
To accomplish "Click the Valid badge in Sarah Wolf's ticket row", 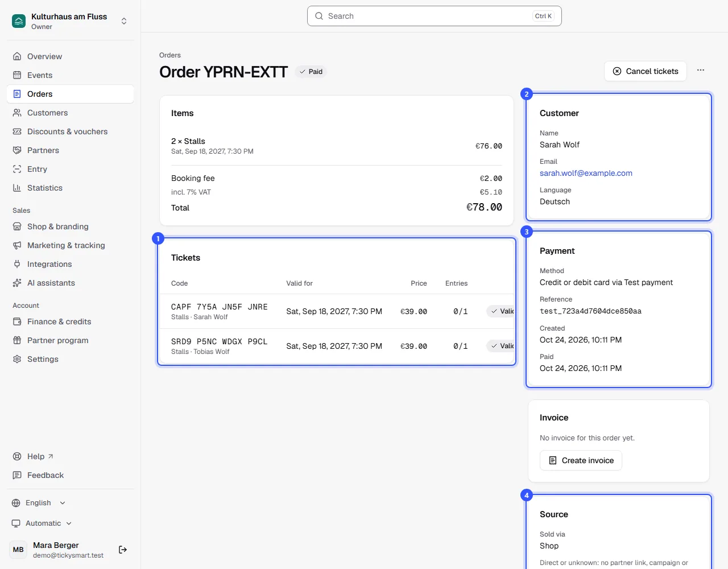I will coord(500,311).
